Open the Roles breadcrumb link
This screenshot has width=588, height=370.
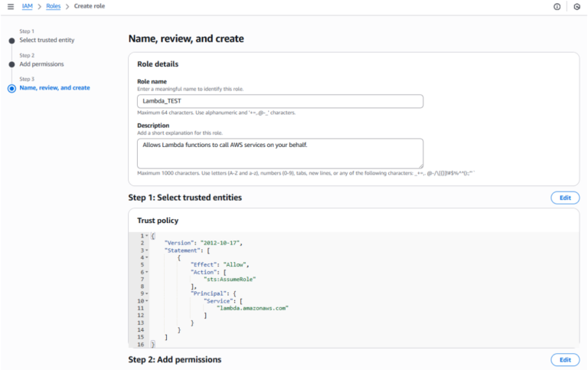click(x=53, y=6)
